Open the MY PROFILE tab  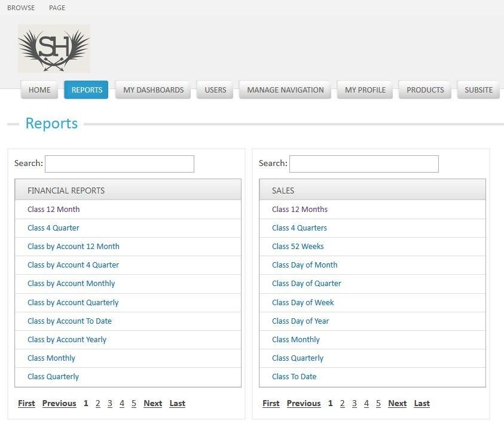pyautogui.click(x=365, y=90)
